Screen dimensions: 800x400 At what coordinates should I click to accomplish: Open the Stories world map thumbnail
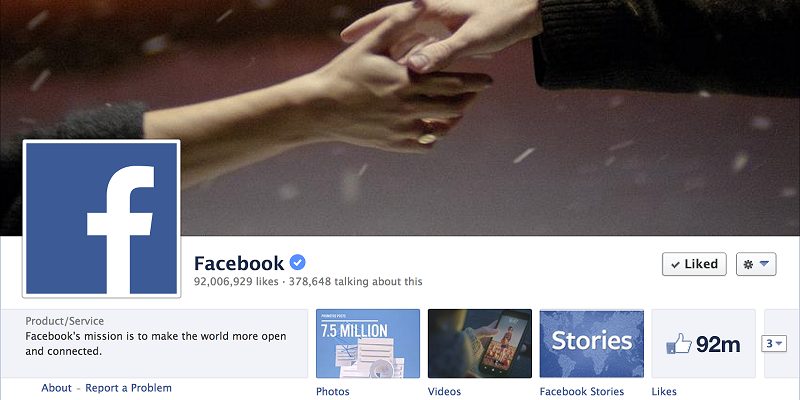point(591,343)
